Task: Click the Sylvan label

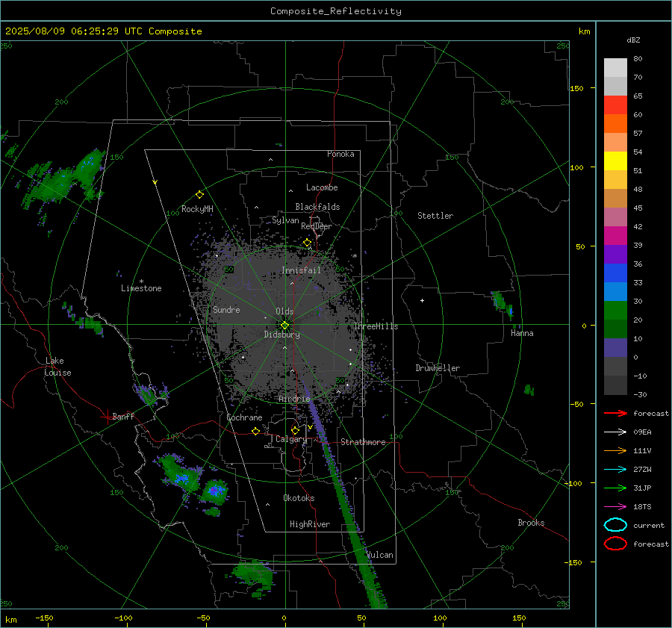Action: click(285, 221)
